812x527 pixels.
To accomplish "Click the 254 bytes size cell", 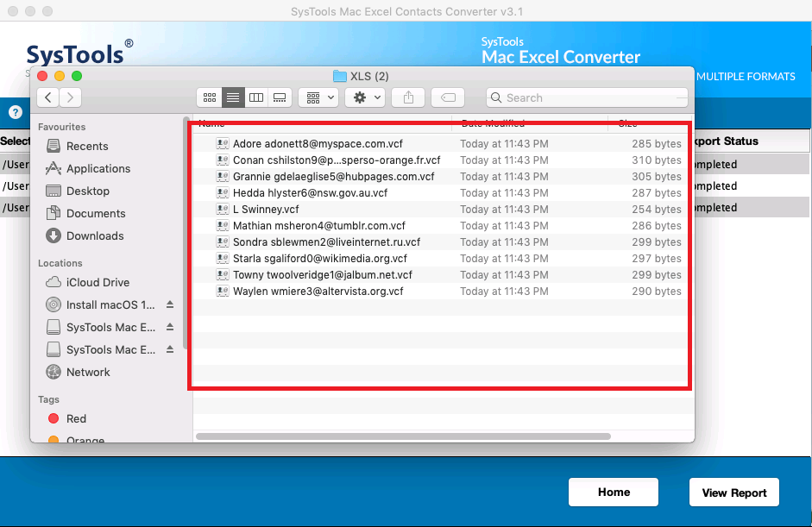I will pos(656,209).
